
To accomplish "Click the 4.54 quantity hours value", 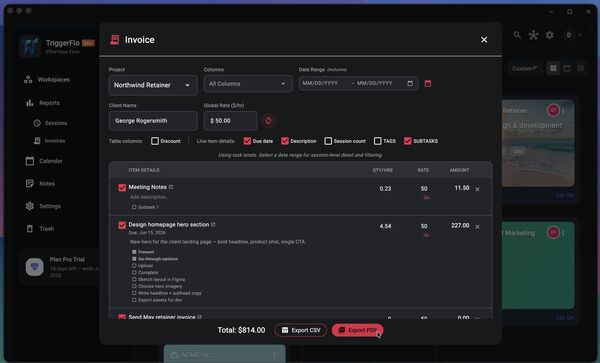I will point(385,226).
